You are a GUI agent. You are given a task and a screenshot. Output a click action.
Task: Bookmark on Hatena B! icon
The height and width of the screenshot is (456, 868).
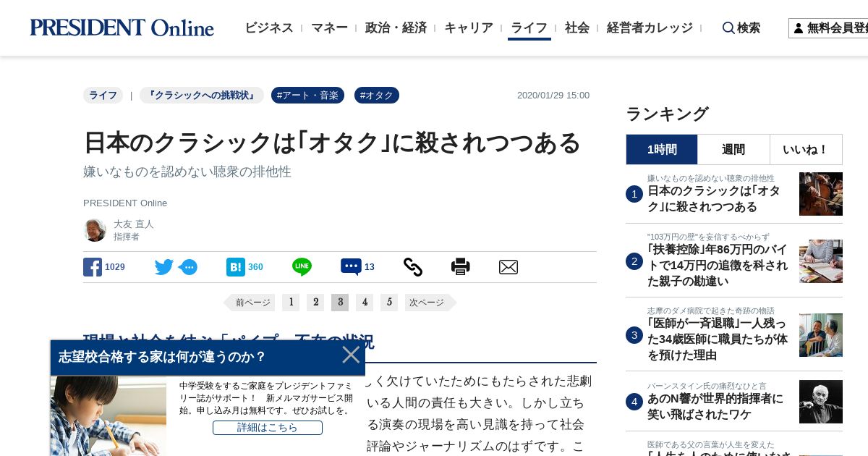coord(236,267)
